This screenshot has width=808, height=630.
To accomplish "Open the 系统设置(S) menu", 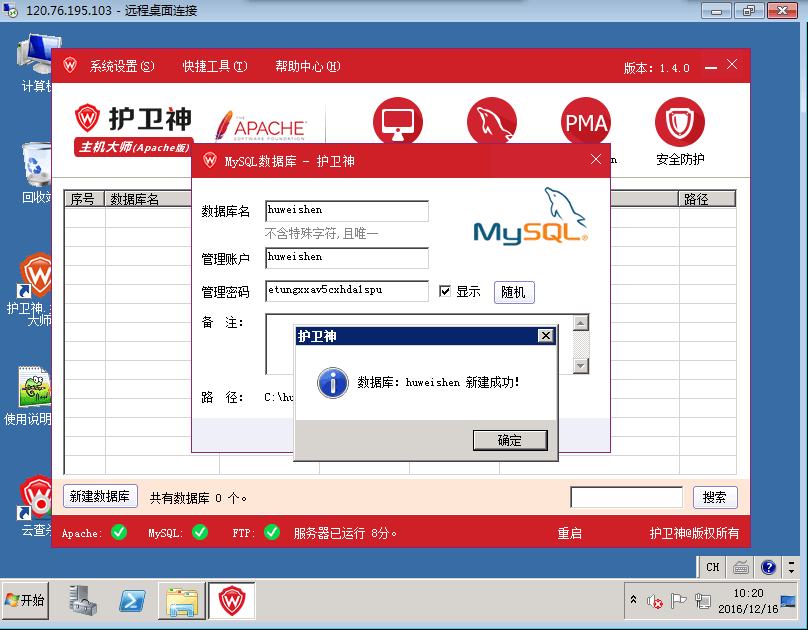I will [x=122, y=66].
